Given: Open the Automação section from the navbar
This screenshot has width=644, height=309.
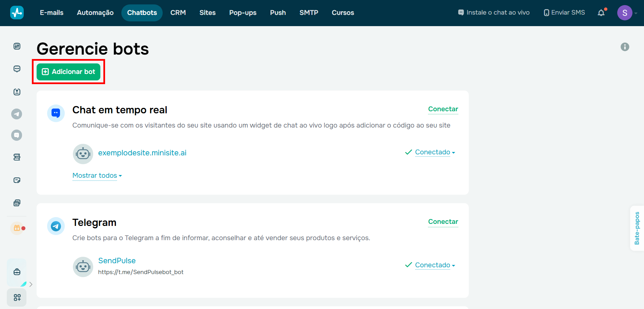Looking at the screenshot, I should click(x=95, y=13).
